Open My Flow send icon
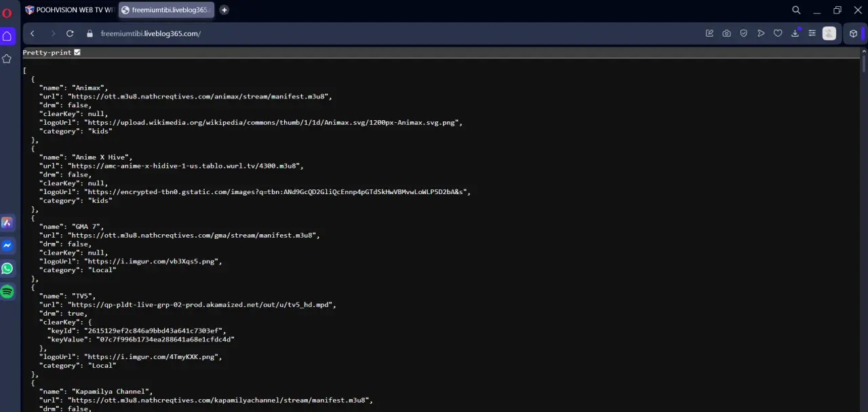Viewport: 868px width, 412px height. pos(761,33)
